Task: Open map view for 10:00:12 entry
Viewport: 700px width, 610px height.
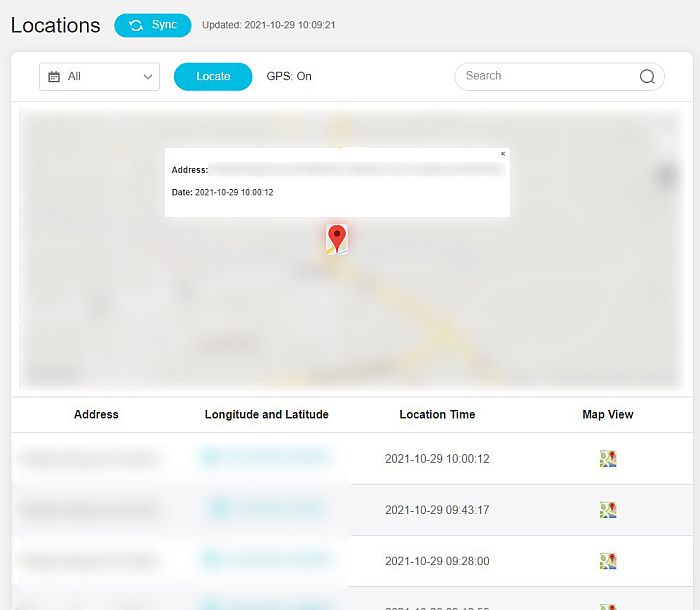Action: (x=608, y=459)
